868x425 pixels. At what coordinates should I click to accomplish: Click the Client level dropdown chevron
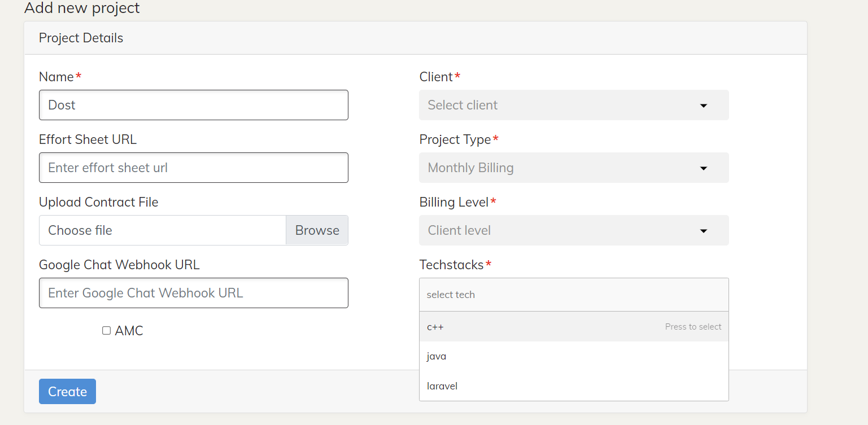[704, 230]
